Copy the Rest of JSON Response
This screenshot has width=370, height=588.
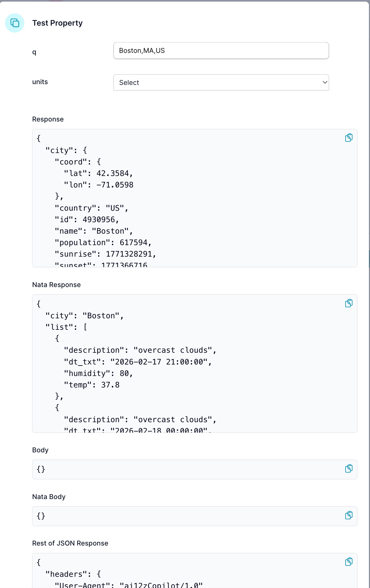(349, 562)
